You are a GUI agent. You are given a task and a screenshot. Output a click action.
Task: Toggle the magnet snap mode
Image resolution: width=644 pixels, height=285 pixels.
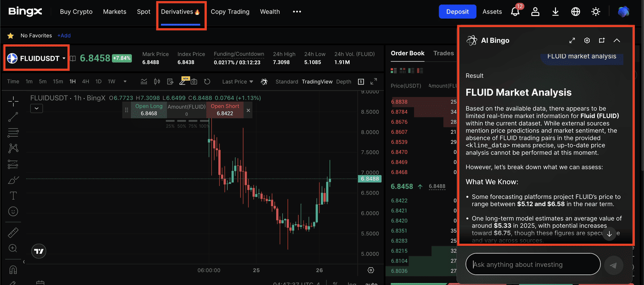[14, 269]
